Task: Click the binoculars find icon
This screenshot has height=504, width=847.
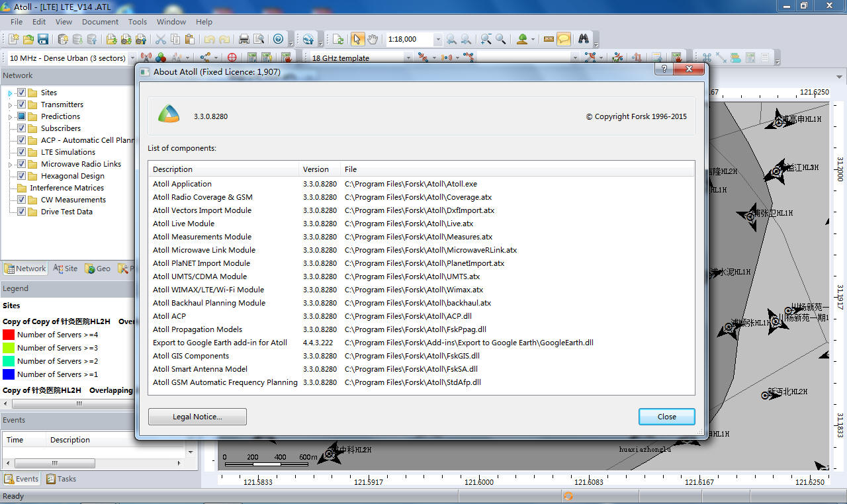Action: [x=584, y=39]
